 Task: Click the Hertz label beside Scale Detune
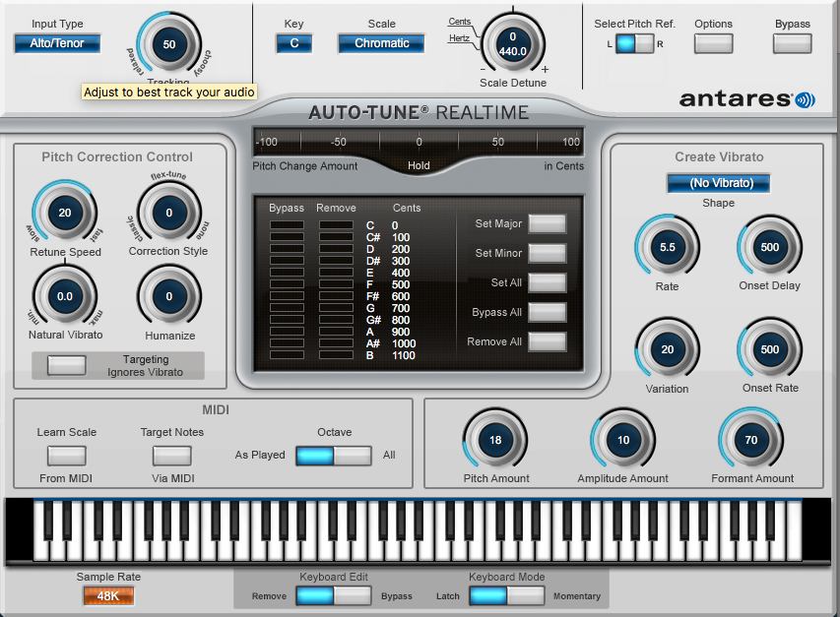pos(459,38)
